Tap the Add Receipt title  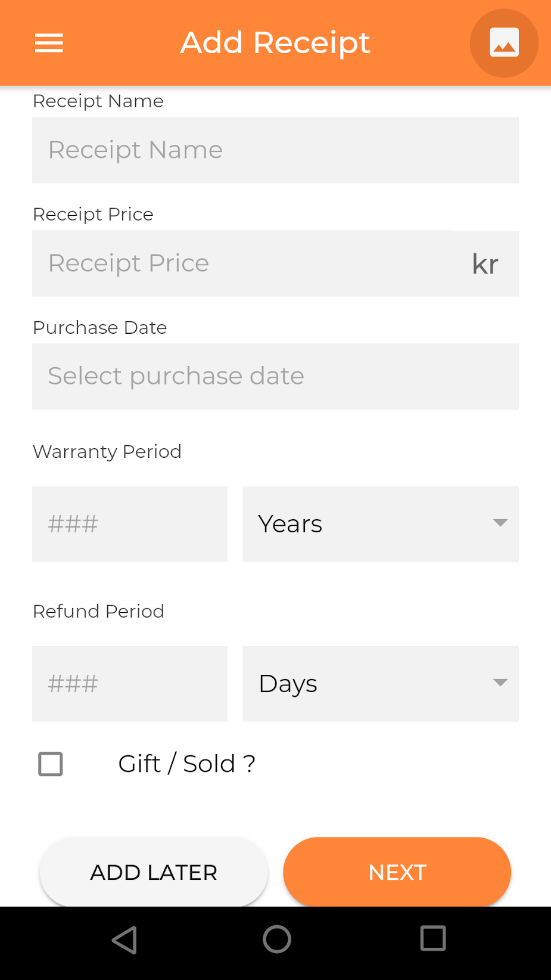point(275,43)
